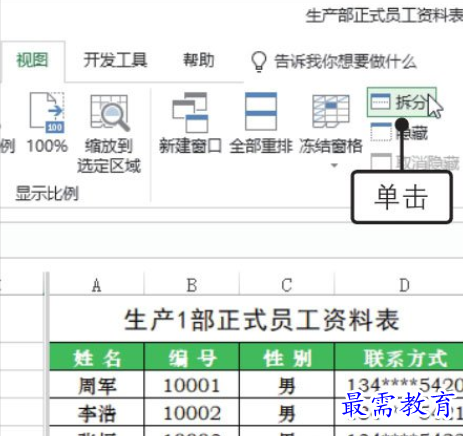463x436 pixels.
Task: Select column B header
Action: tap(192, 285)
